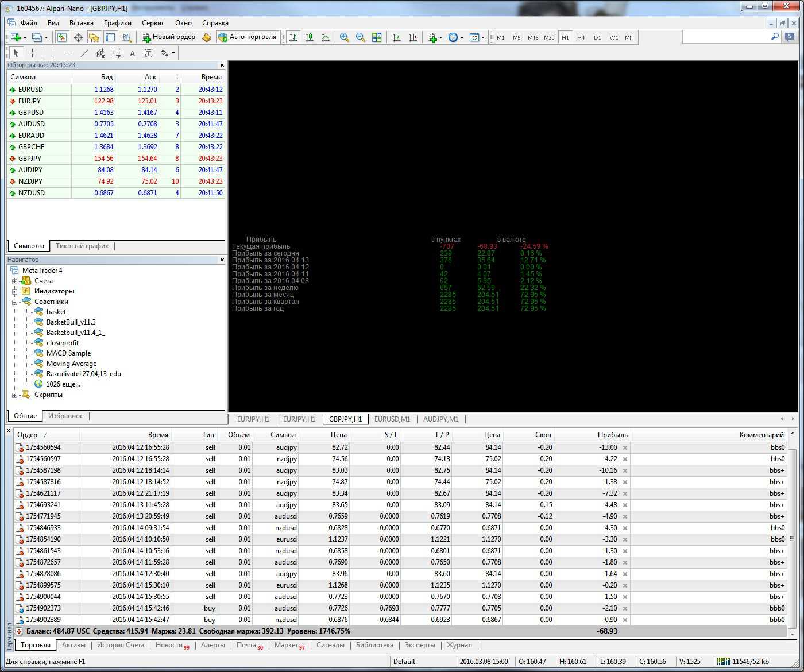The image size is (804, 672).
Task: Close order 1754560594 with the x
Action: 625,447
